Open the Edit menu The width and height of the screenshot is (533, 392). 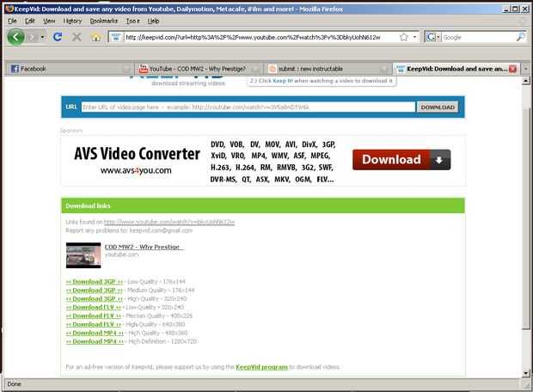(29, 21)
